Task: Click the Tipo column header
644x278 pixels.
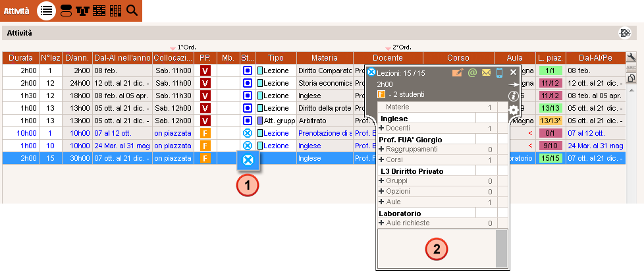Action: click(276, 58)
